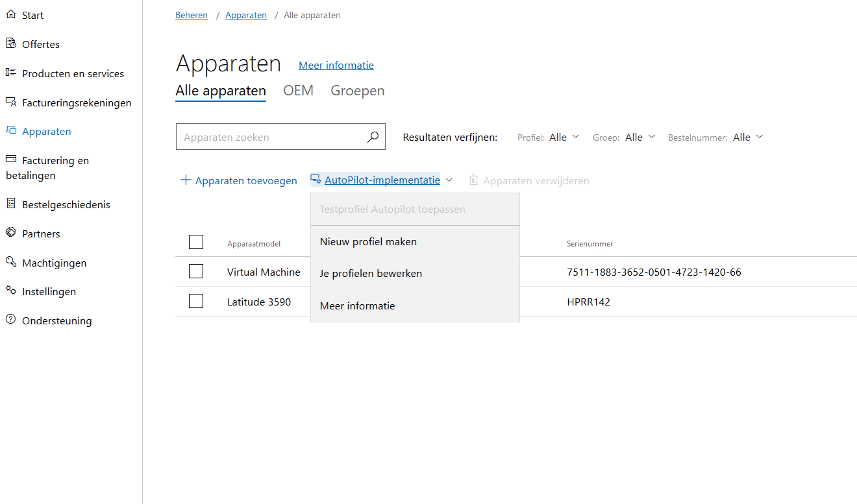Select the Alle apparaten tab

(x=221, y=91)
